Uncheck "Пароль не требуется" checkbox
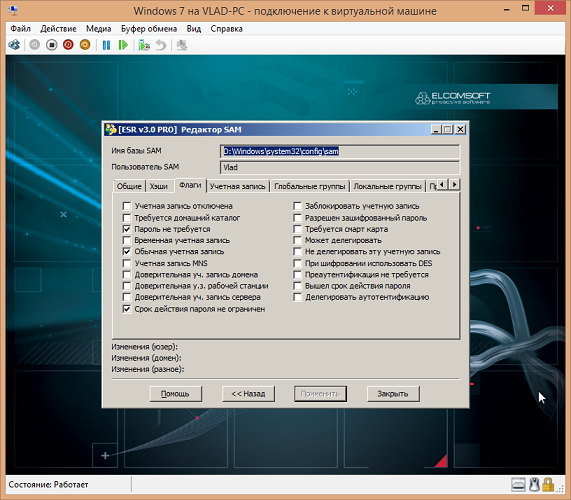The width and height of the screenshot is (571, 500). [x=126, y=229]
